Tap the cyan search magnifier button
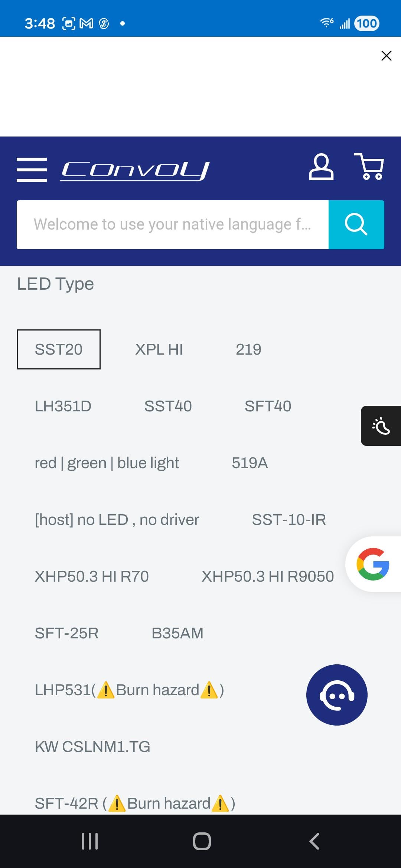401x868 pixels. click(x=356, y=225)
